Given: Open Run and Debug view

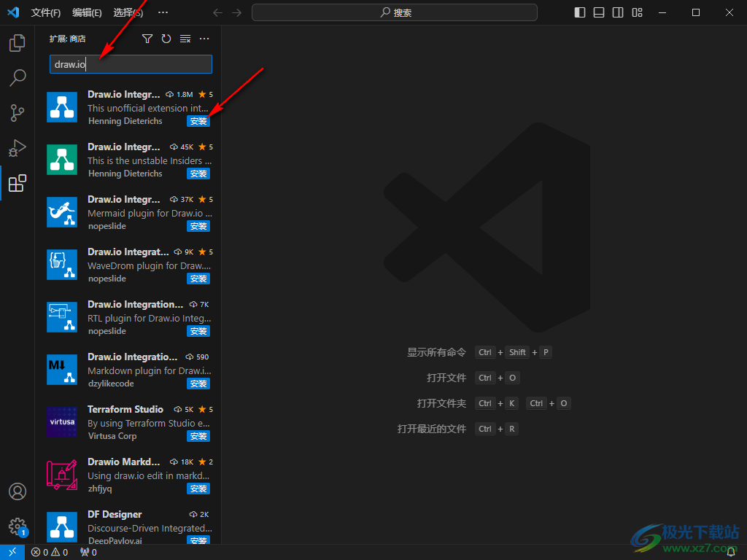Looking at the screenshot, I should (18, 148).
